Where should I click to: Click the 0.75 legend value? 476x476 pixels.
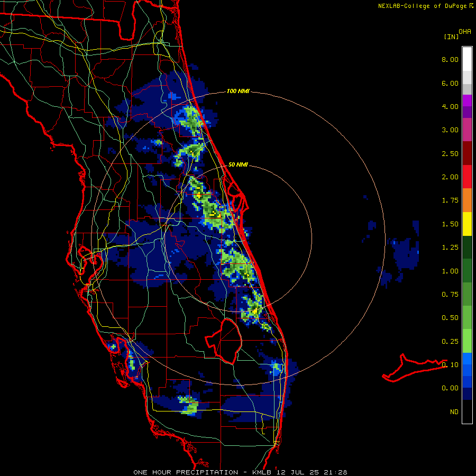tap(450, 295)
